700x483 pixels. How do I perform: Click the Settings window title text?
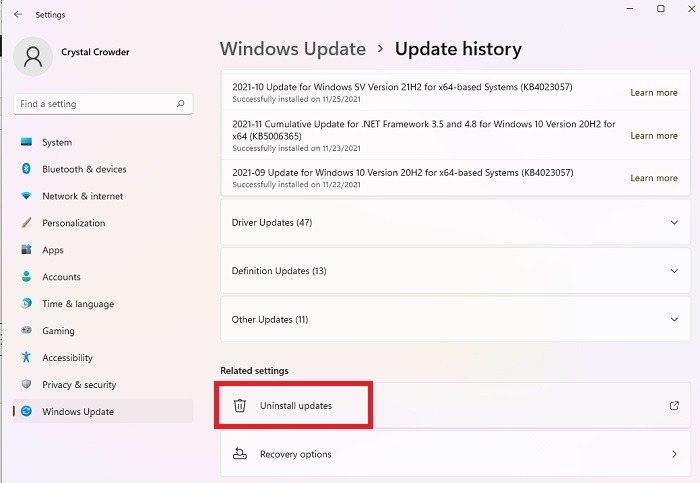50,15
